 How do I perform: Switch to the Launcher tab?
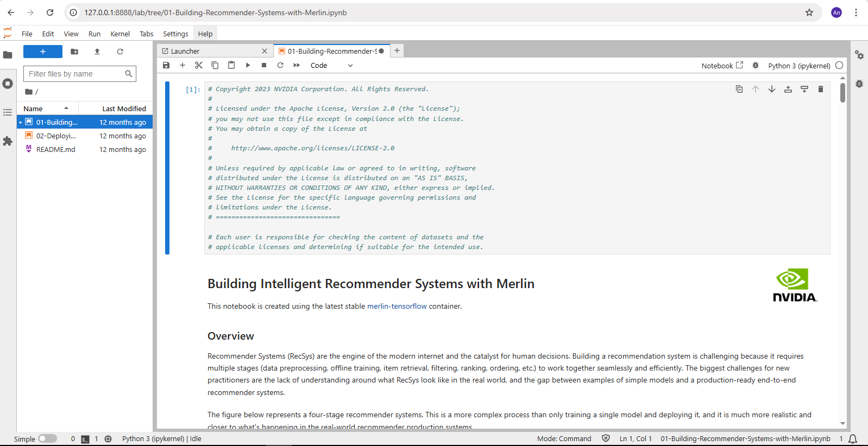[x=215, y=51]
